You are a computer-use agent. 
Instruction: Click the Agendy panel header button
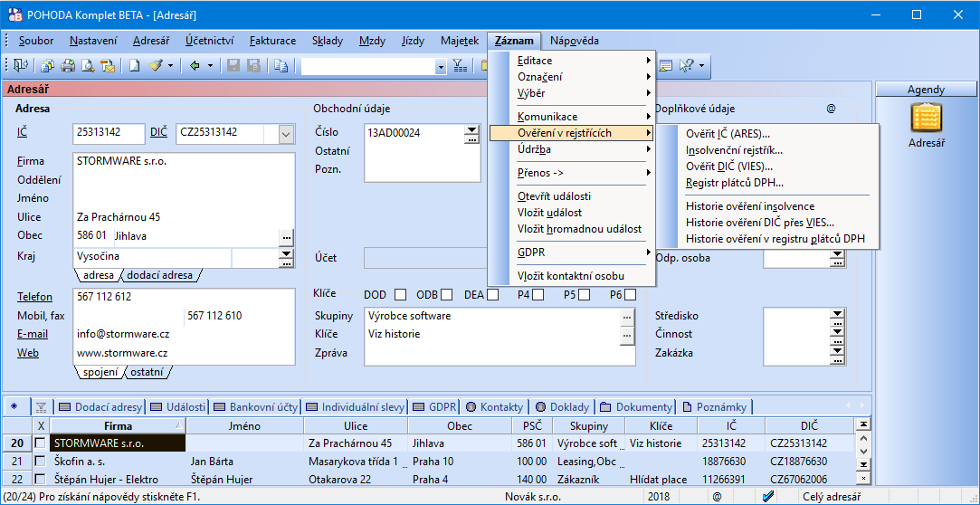927,90
